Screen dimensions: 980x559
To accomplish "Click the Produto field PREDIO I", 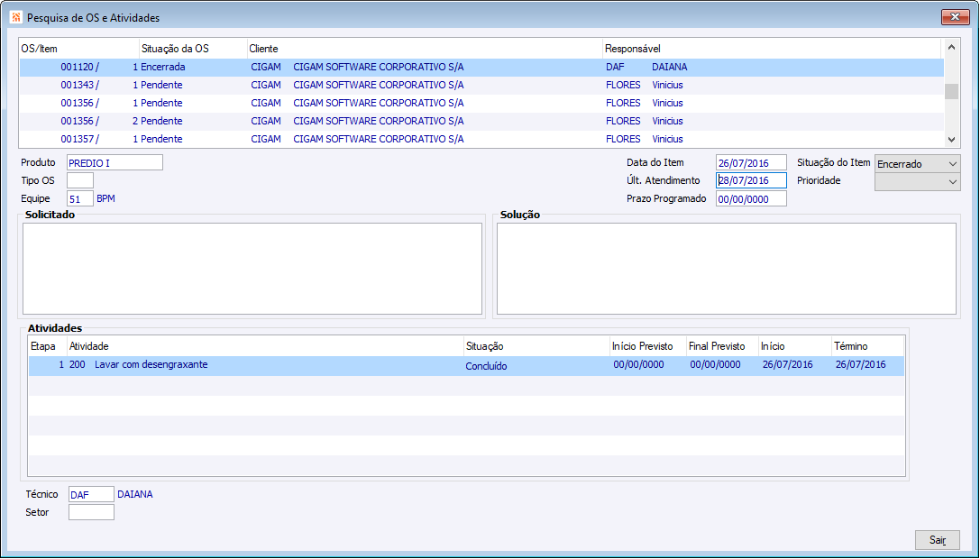I will [115, 162].
